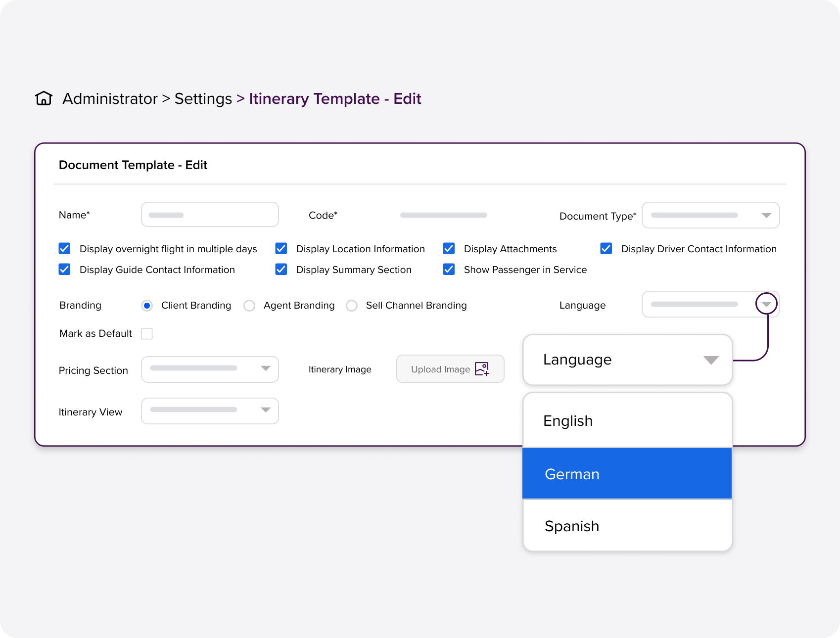Open the Document Type dropdown
This screenshot has width=840, height=638.
coord(710,215)
